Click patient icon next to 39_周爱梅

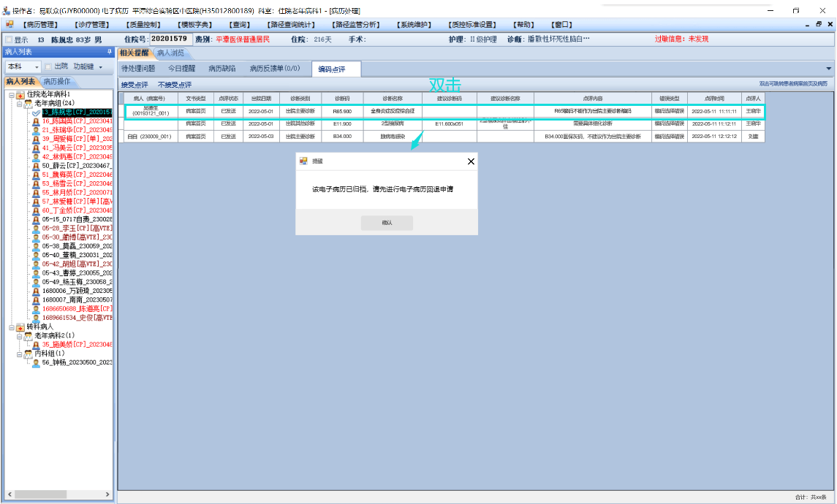pos(36,140)
